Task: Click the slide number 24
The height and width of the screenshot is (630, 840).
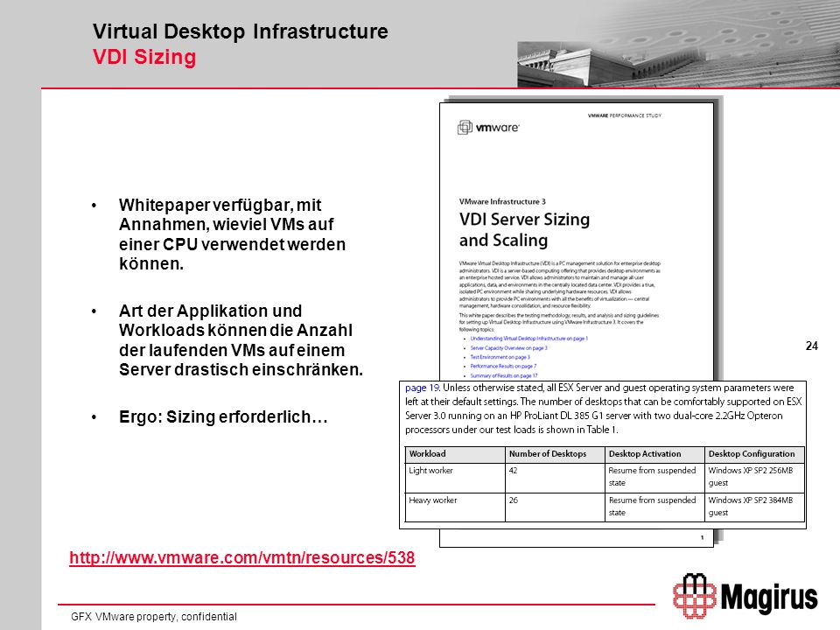Action: point(812,346)
